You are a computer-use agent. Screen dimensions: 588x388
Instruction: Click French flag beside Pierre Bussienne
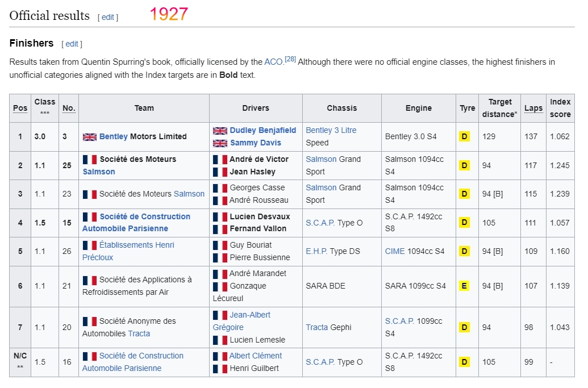[x=220, y=258]
